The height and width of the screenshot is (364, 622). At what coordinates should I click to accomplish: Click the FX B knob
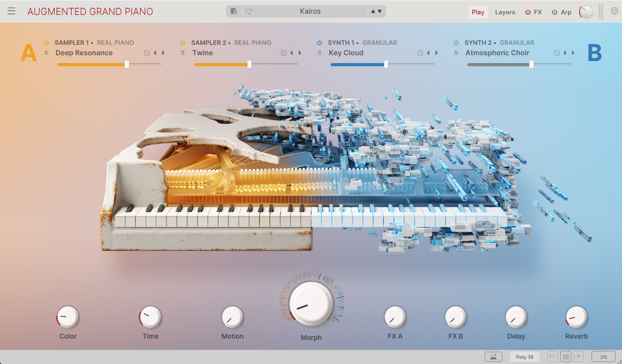pyautogui.click(x=455, y=317)
